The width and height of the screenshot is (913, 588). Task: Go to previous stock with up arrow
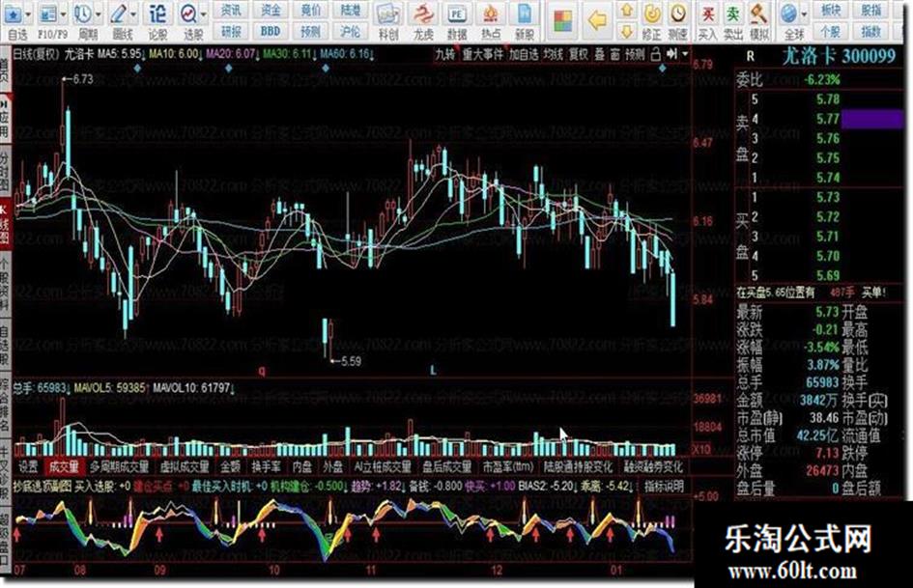point(626,10)
